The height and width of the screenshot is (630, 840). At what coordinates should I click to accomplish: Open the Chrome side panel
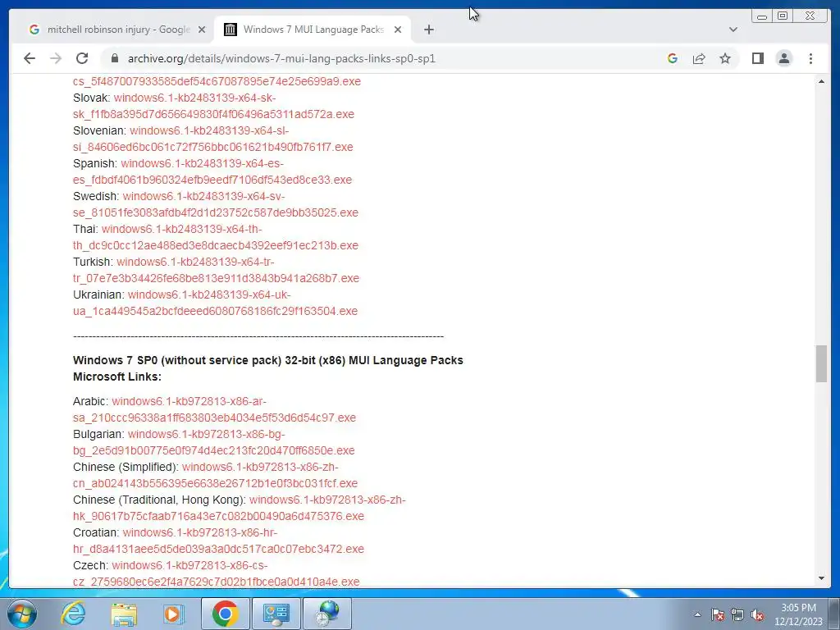pyautogui.click(x=757, y=58)
